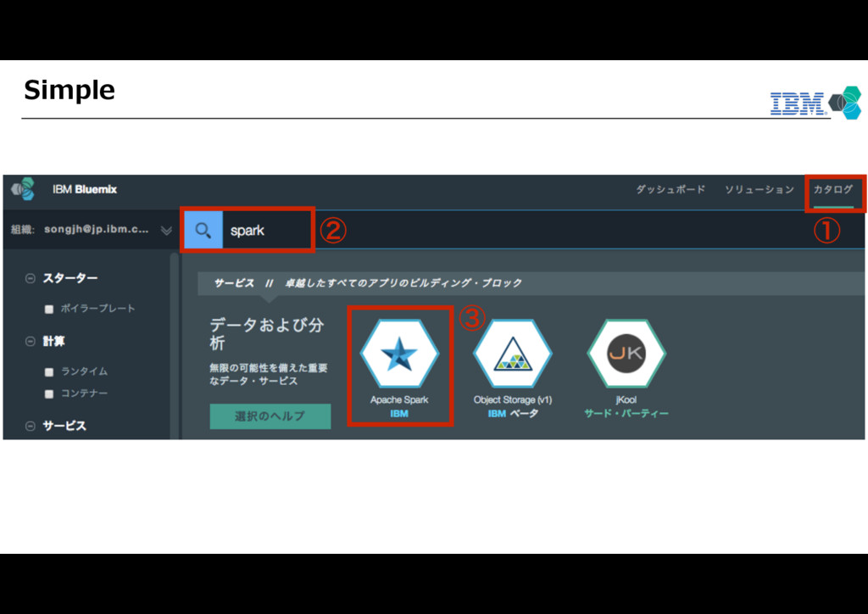Click the sidebar vertical scrollbar
Screen dimensions: 868x614
coord(175,346)
